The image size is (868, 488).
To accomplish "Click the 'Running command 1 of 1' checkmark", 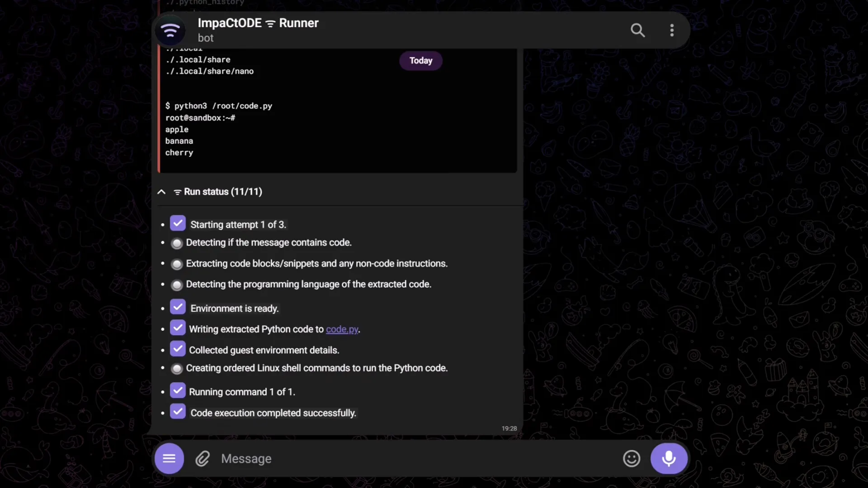I will tap(178, 390).
